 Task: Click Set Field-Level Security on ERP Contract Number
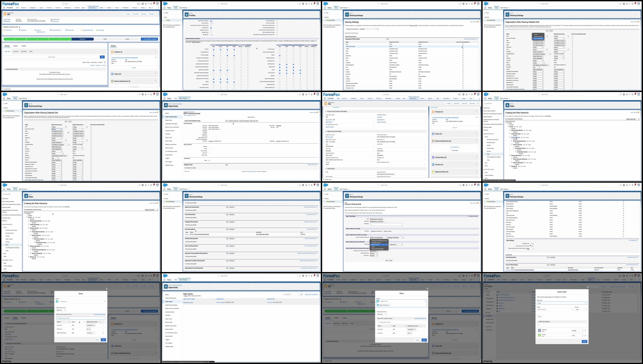233,121
